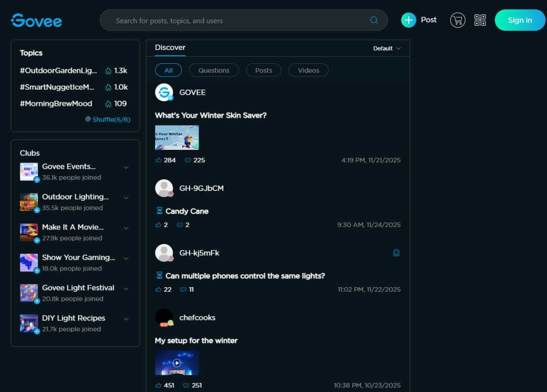Click the Govee logo
The width and height of the screenshot is (547, 392).
(36, 21)
